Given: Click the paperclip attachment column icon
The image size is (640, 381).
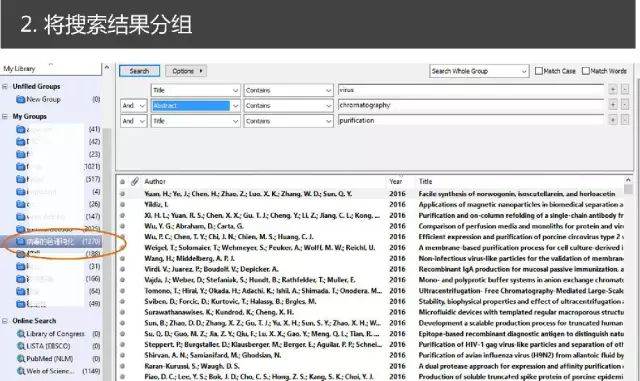Looking at the screenshot, I should point(134,181).
